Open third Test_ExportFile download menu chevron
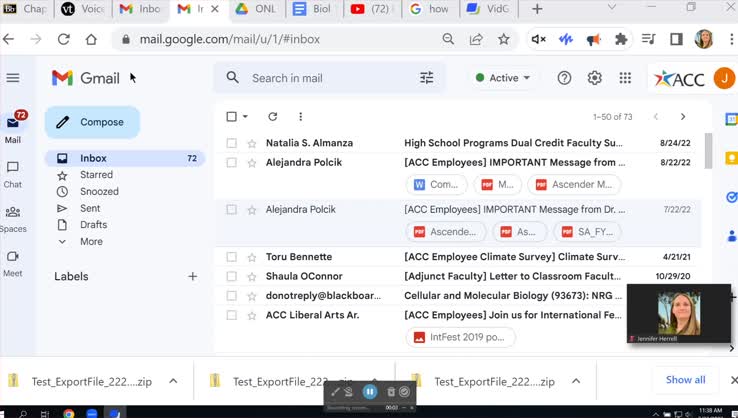Viewport: 738px width, 418px height. (576, 381)
